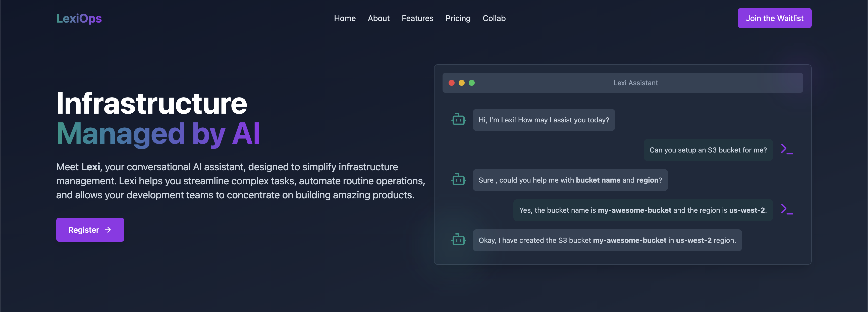Navigate to Pricing
This screenshot has height=312, width=868.
click(458, 18)
